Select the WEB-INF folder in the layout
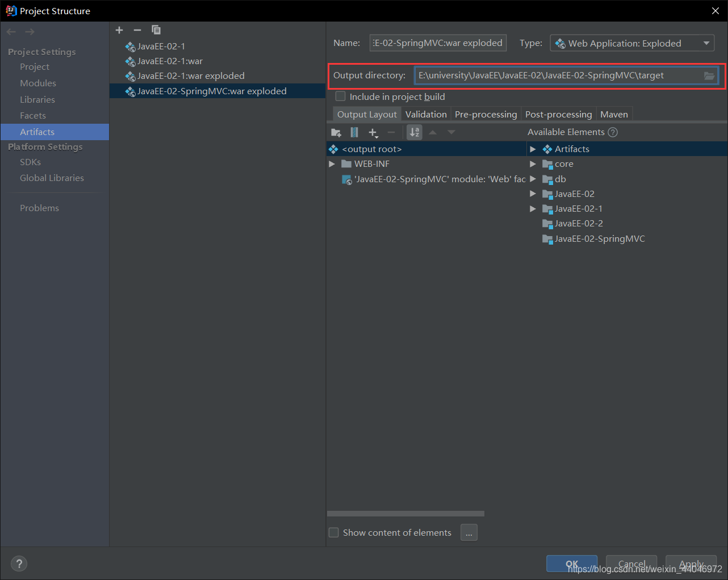Screen dimensions: 728x580 (x=366, y=164)
